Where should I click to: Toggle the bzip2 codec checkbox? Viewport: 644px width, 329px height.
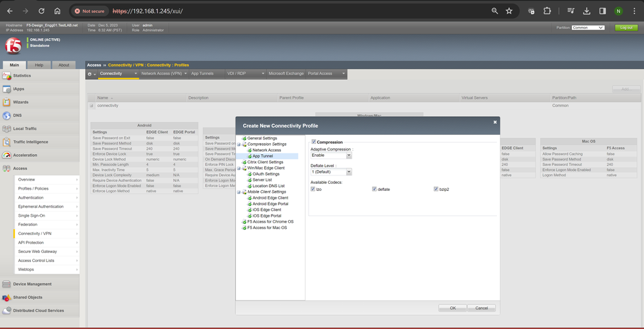435,189
